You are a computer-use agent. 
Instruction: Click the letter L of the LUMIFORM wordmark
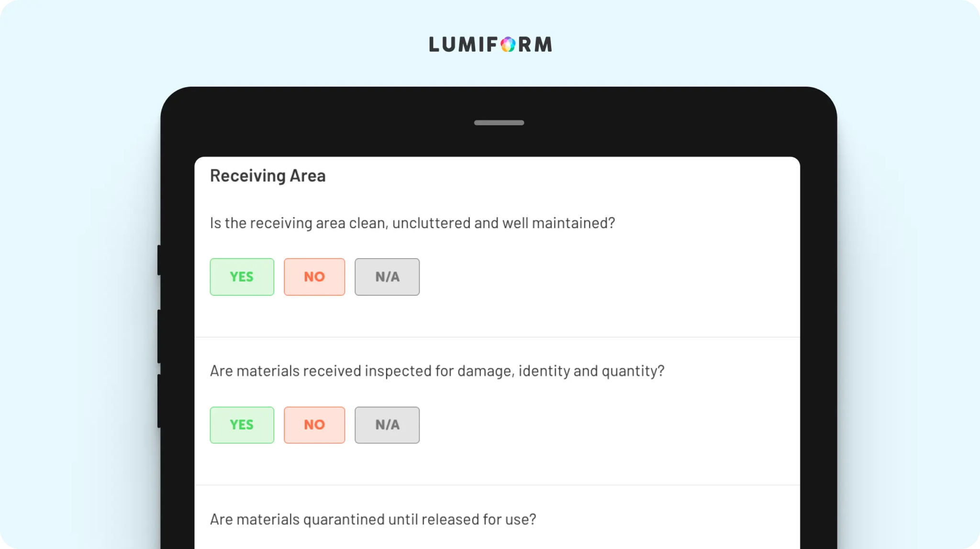coord(434,44)
